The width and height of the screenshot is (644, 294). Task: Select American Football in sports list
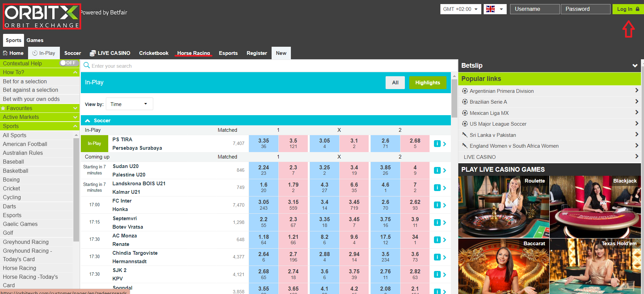point(37,144)
